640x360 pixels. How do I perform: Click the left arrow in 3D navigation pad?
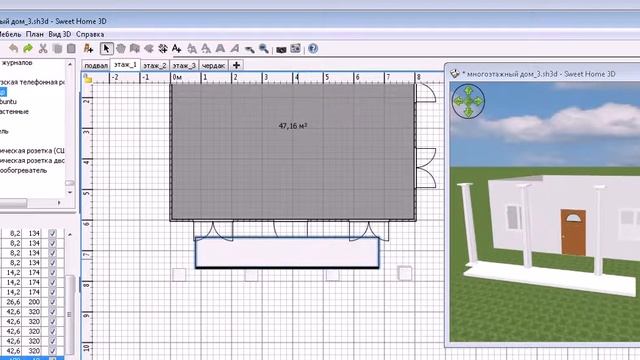click(x=458, y=101)
